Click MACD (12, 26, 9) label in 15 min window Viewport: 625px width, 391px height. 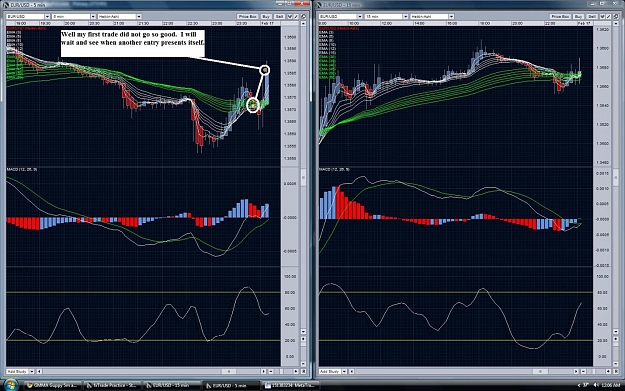(x=334, y=170)
